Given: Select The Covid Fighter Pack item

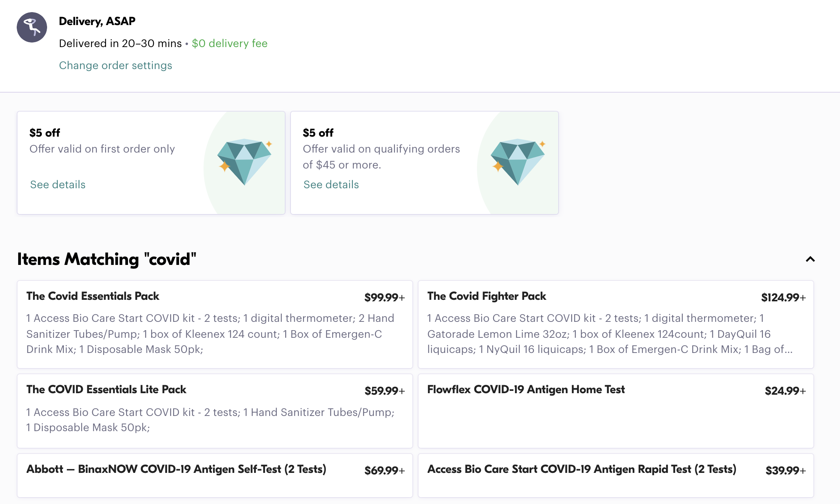Looking at the screenshot, I should point(616,324).
